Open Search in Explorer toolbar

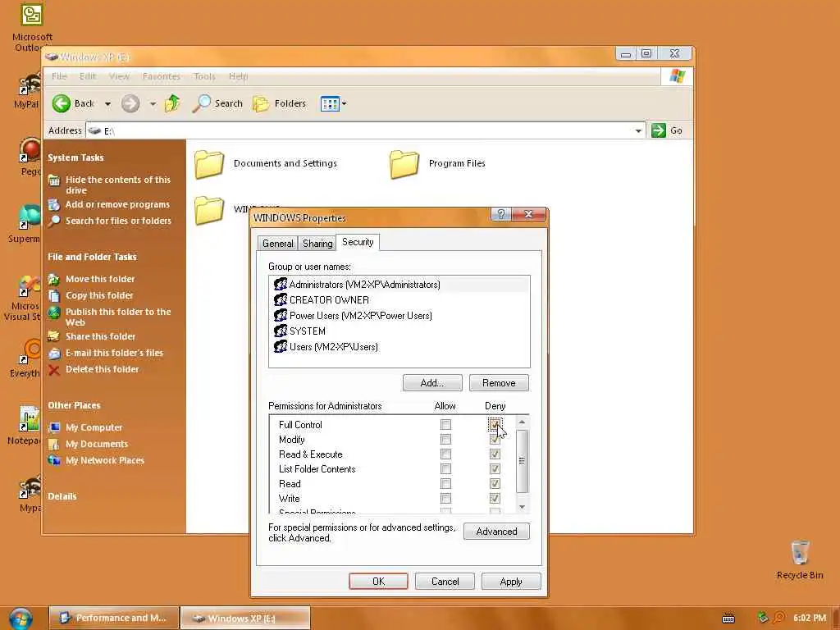(x=218, y=103)
